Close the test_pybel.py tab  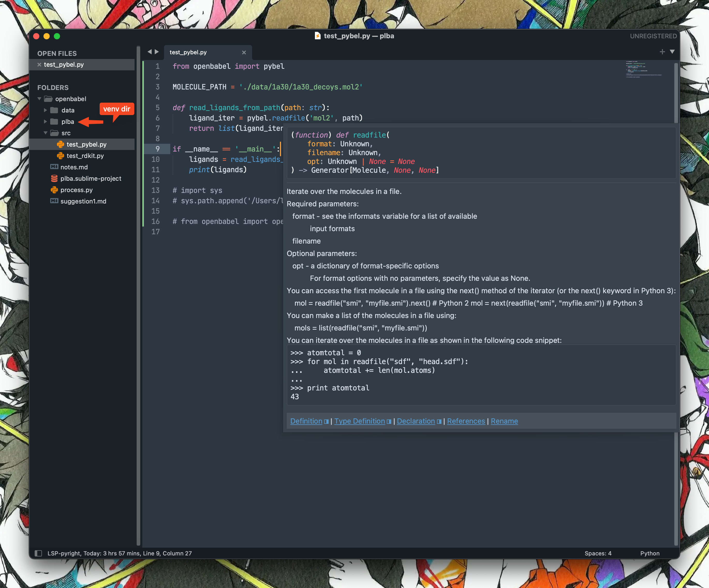pos(244,52)
